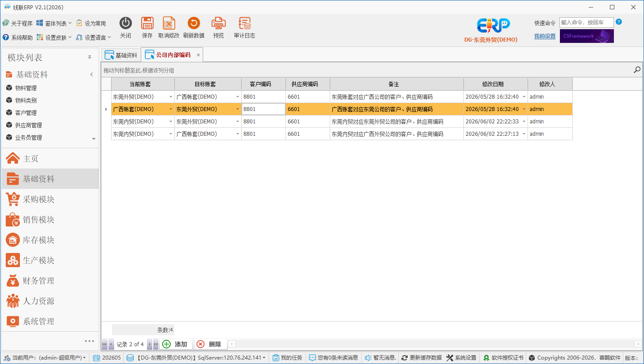The height and width of the screenshot is (364, 644).
Task: Open the 设置语言 dropdown
Action: pyautogui.click(x=93, y=38)
